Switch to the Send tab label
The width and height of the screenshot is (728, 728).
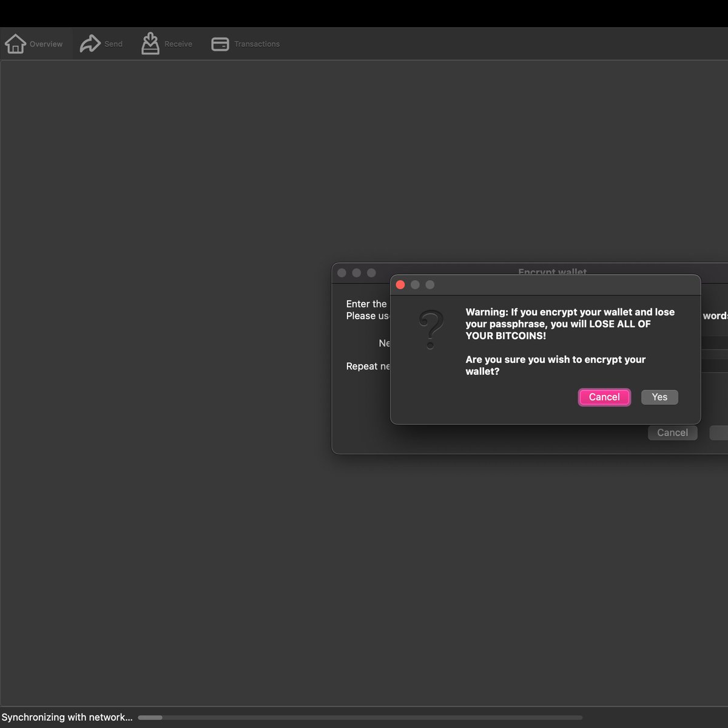tap(113, 44)
